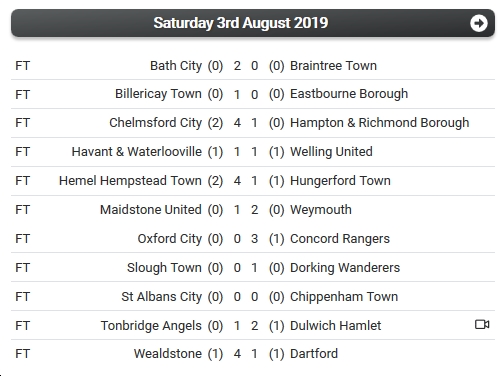Open Braintree Town team link
The height and width of the screenshot is (376, 503).
333,66
